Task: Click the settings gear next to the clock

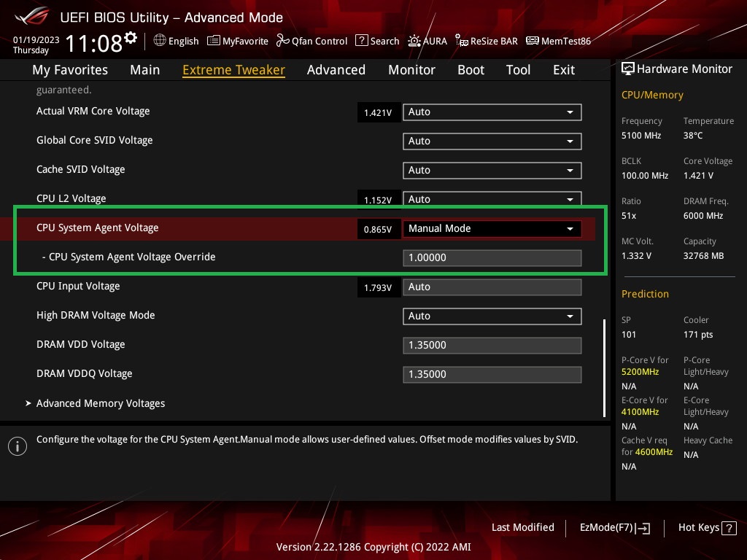Action: pyautogui.click(x=131, y=38)
